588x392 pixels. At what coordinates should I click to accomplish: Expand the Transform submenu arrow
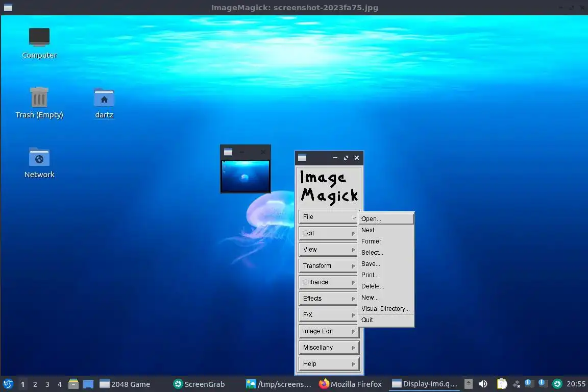coord(353,266)
